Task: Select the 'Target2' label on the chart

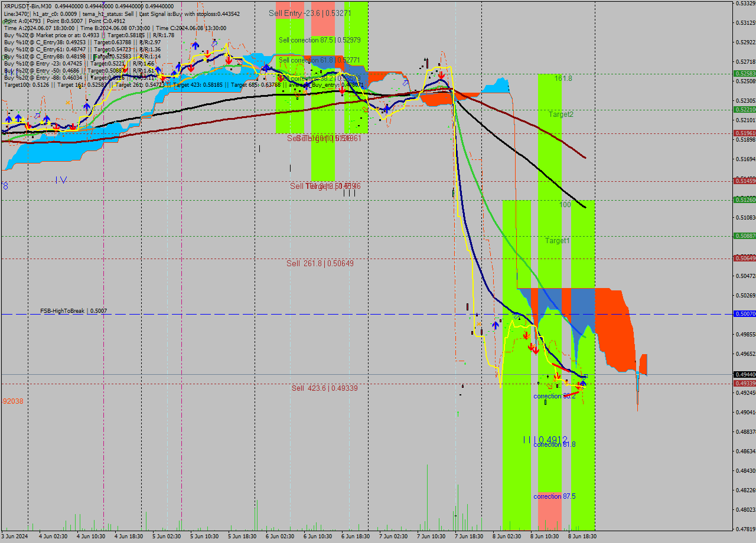Action: 561,114
